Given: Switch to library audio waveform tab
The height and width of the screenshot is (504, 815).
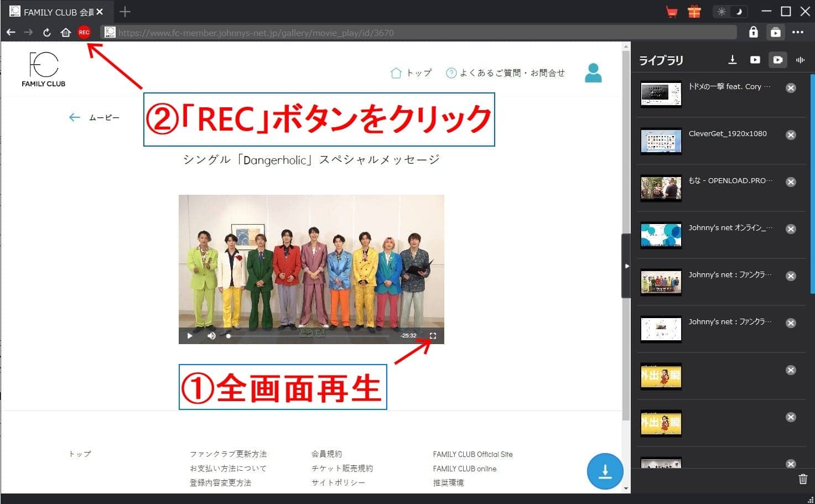Looking at the screenshot, I should click(800, 60).
